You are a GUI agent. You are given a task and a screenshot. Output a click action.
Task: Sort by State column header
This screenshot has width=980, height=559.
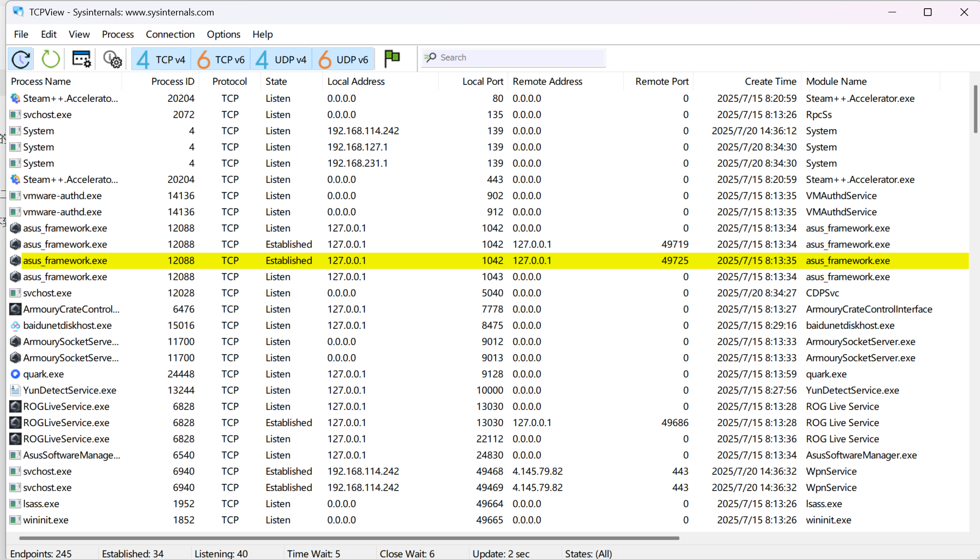pos(291,81)
